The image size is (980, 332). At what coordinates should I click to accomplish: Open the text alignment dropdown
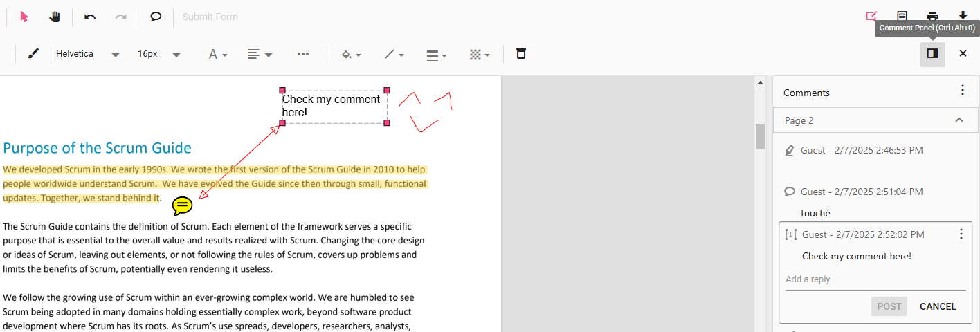pos(260,54)
